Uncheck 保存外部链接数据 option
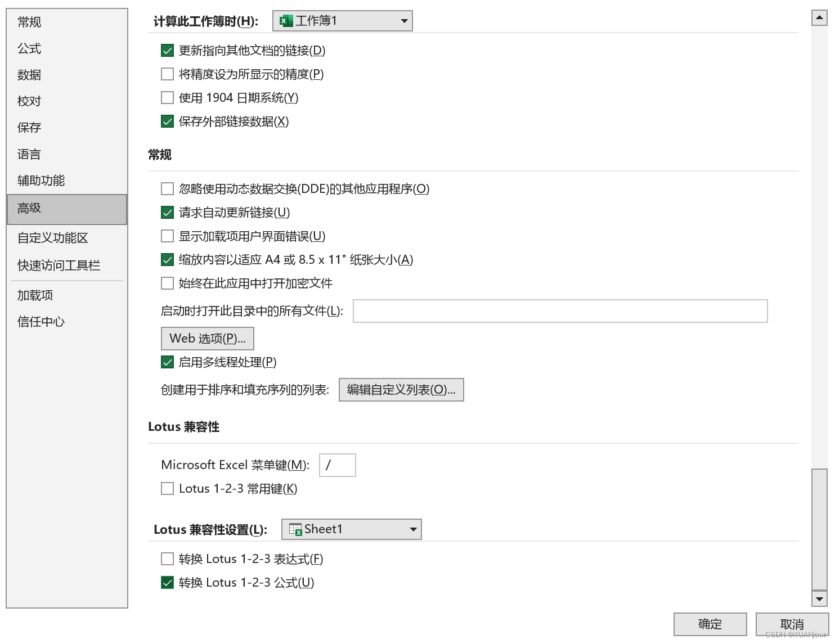 (x=167, y=121)
